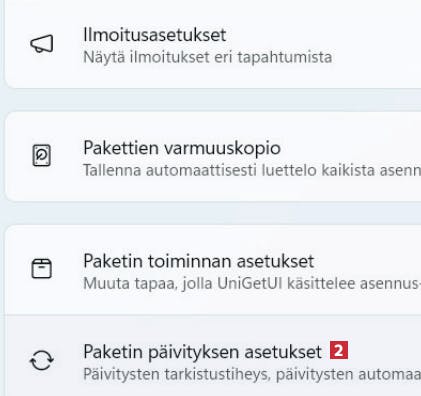This screenshot has width=421, height=396.
Task: Select the package box icon for Paketin toiminnan asetukset
Action: point(42,268)
